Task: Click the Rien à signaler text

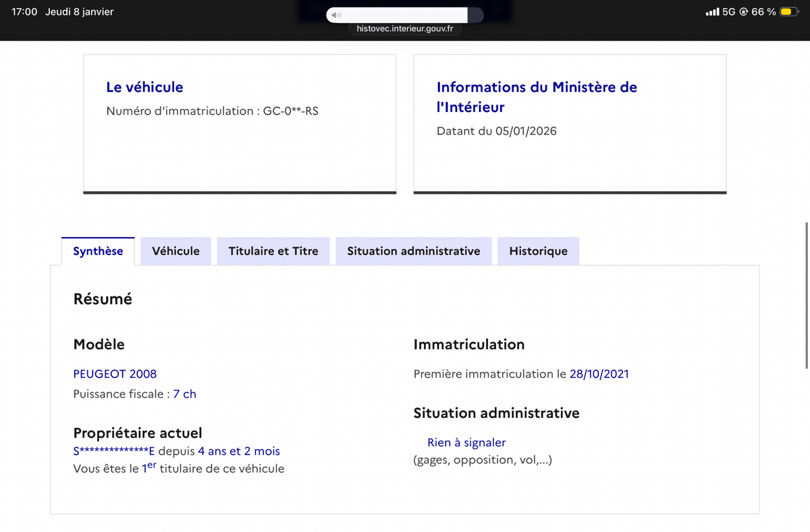Action: (466, 443)
